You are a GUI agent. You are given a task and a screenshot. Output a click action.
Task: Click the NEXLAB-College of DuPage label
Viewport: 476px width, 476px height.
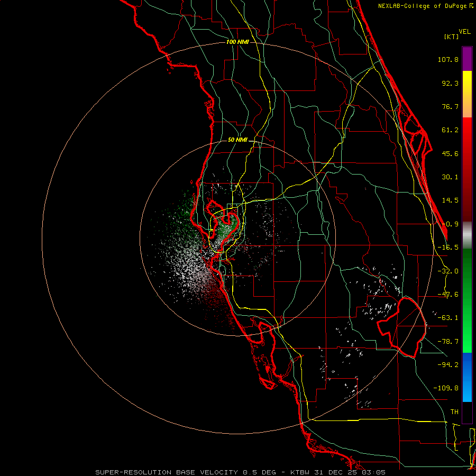(x=423, y=6)
